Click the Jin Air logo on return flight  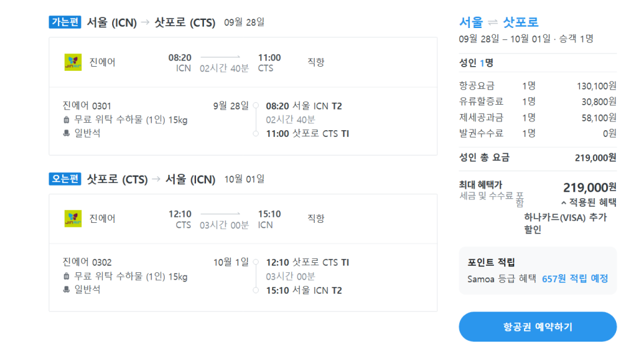(x=73, y=219)
